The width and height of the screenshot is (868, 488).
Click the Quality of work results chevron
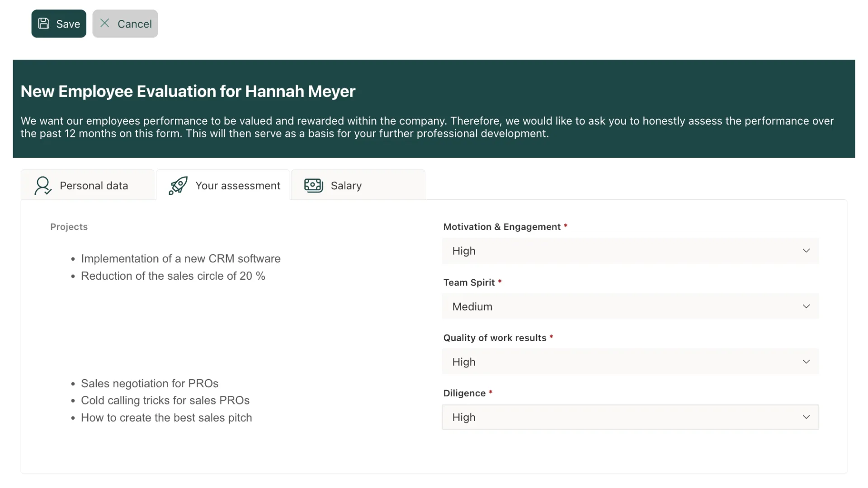pos(806,362)
